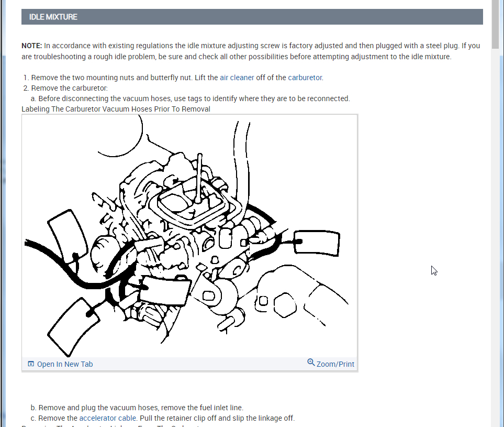Click the 'accelerator cable' link
The width and height of the screenshot is (504, 427).
pos(108,418)
